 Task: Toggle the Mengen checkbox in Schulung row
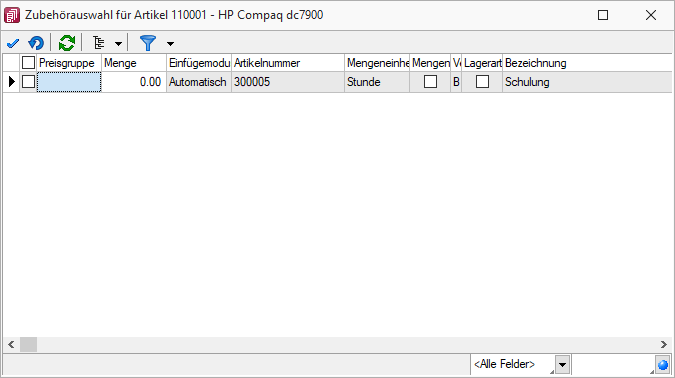click(430, 82)
